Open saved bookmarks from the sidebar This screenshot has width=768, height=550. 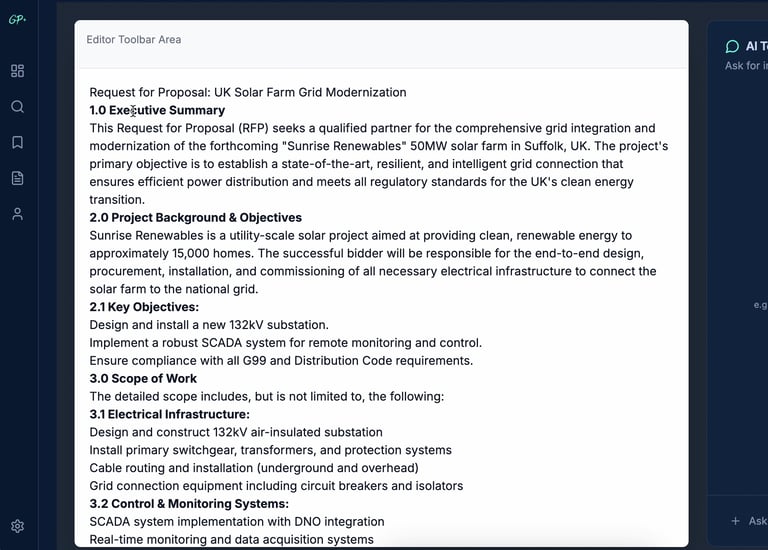(17, 142)
